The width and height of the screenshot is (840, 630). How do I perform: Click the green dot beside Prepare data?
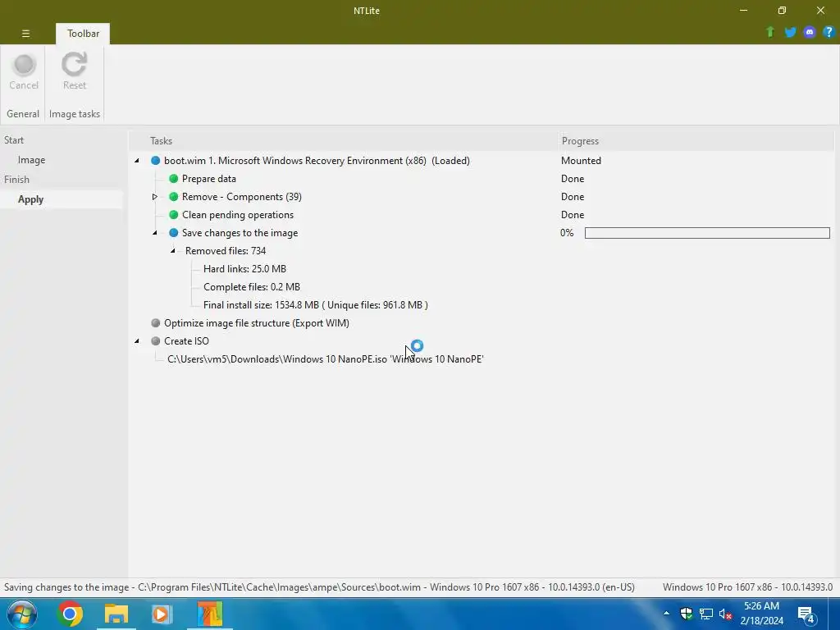tap(174, 179)
